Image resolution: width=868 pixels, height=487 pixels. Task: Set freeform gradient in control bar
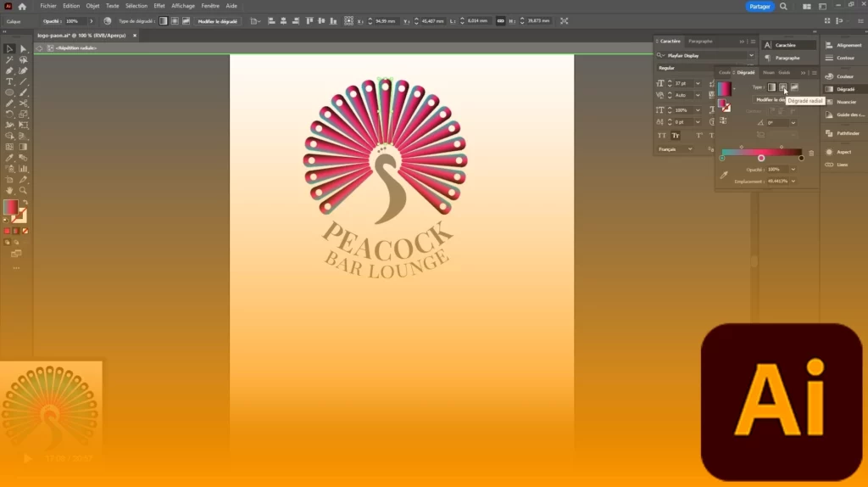click(186, 21)
